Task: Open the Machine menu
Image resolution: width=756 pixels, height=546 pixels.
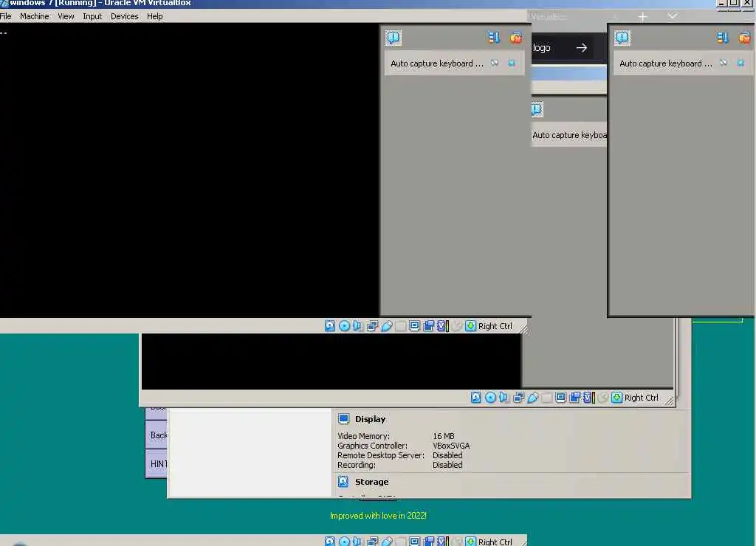Action: coord(34,16)
